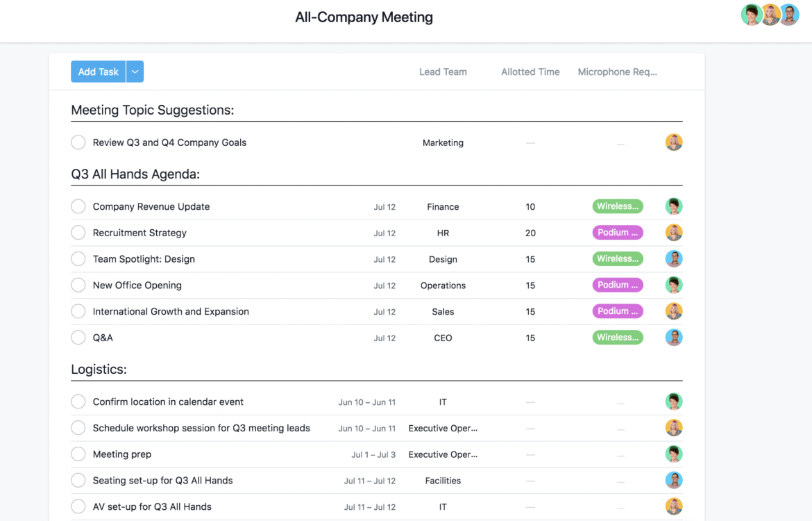Click the assignee avatar on AV set-up task
The image size is (812, 521).
[x=674, y=506]
